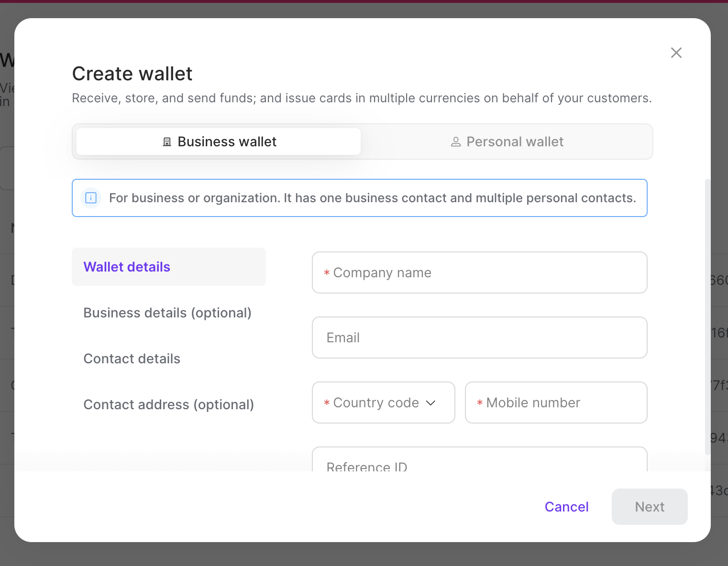
Task: Open the Contact address (optional) step
Action: click(x=168, y=404)
